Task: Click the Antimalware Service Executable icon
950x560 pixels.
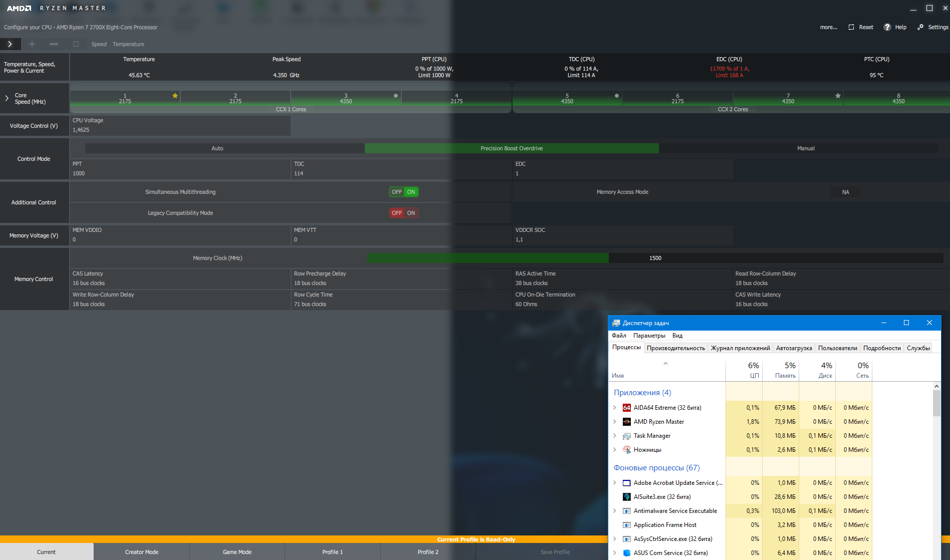Action: point(627,511)
